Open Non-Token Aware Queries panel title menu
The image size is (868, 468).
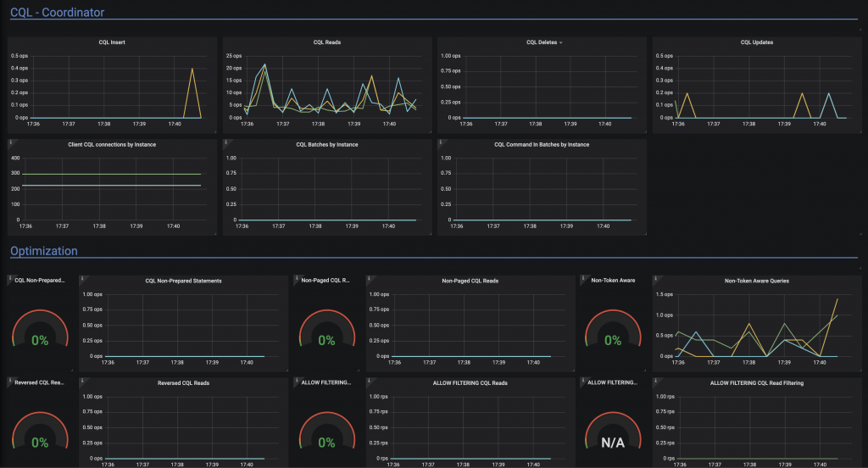(x=757, y=281)
